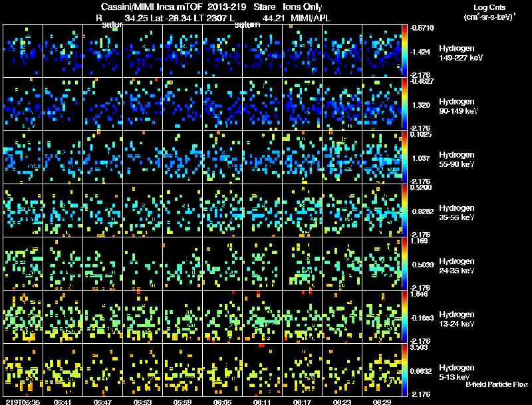Click the 0.5200 color scale value
The image size is (532, 405).
[x=421, y=188]
